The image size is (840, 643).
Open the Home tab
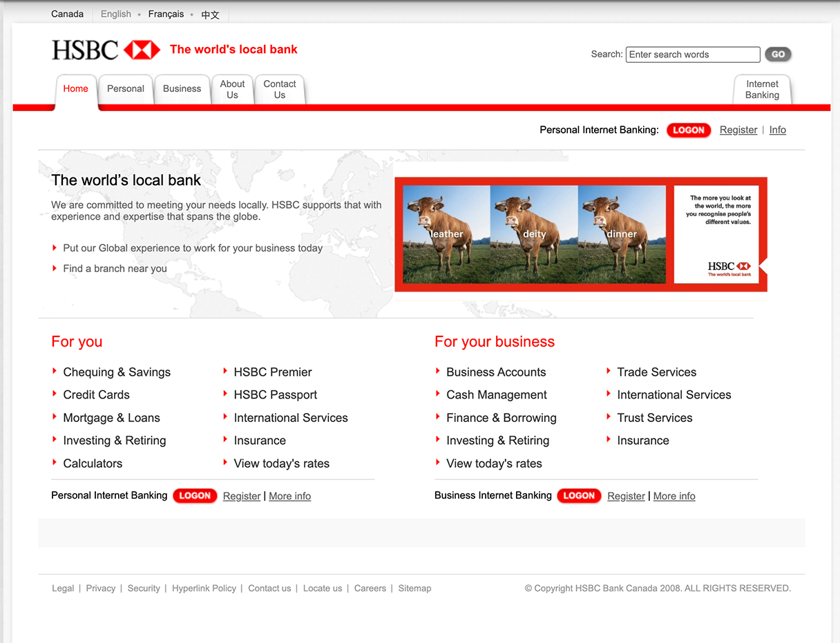click(76, 89)
